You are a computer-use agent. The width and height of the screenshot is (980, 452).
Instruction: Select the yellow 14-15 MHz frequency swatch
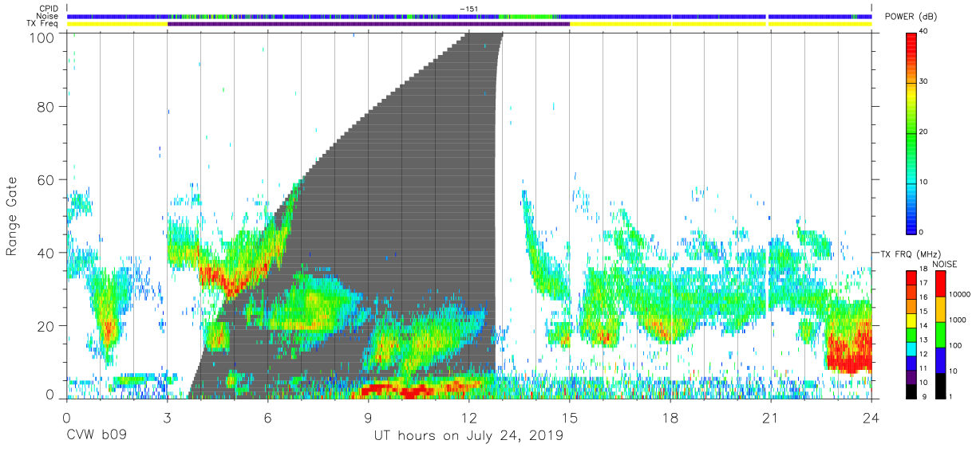click(911, 320)
